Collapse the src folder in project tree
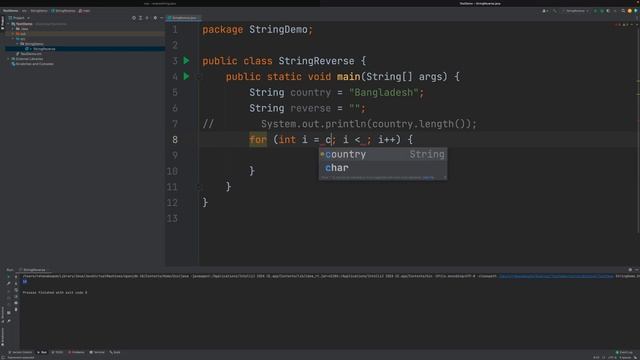Screen dimensions: 640x360 coord(13,39)
